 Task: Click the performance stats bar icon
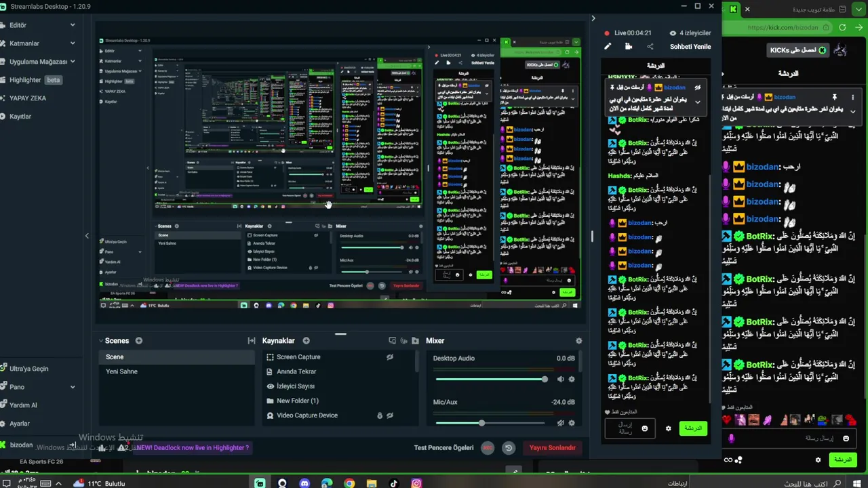(x=102, y=448)
